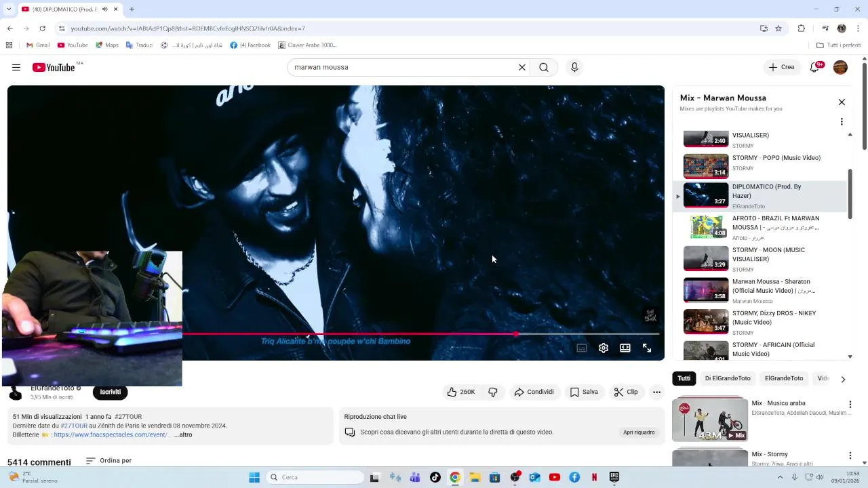The width and height of the screenshot is (868, 488).
Task: Click the playlist panel scrollbar
Action: coord(850,193)
